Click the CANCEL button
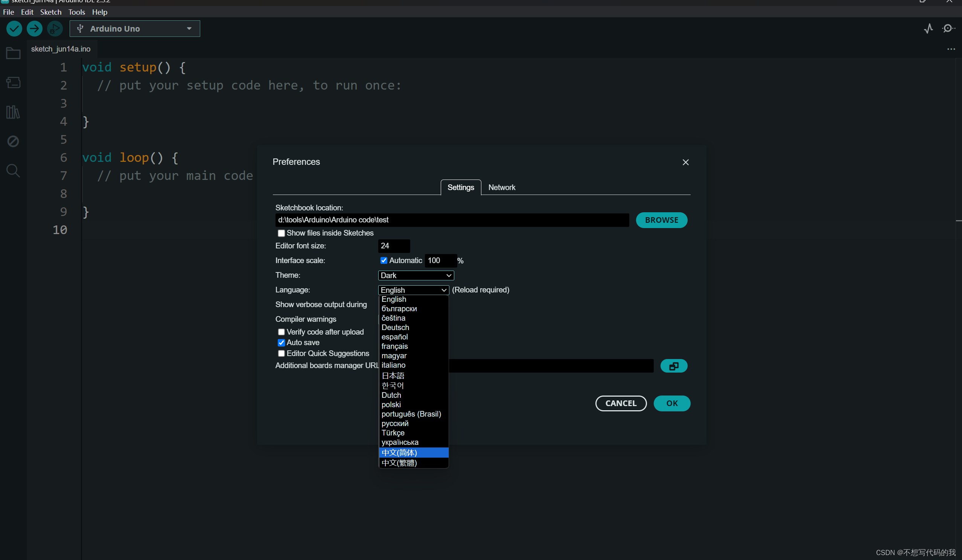This screenshot has height=560, width=962. click(x=621, y=403)
